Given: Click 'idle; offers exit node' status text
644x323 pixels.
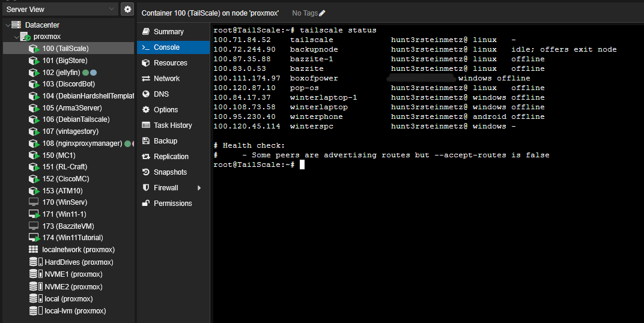Looking at the screenshot, I should [x=564, y=49].
